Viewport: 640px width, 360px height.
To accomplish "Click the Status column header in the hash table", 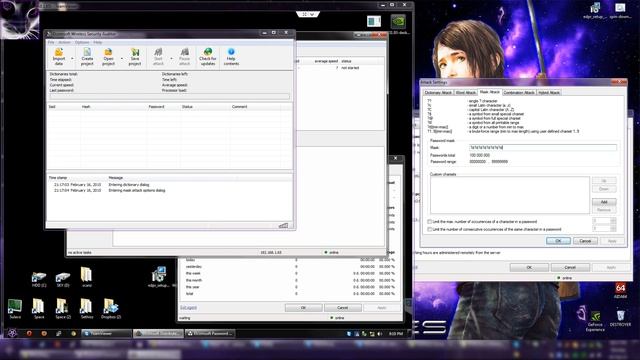I will [x=205, y=107].
